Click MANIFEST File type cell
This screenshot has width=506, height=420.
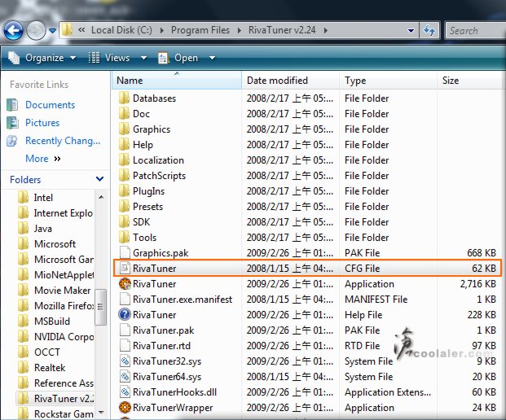tap(376, 300)
